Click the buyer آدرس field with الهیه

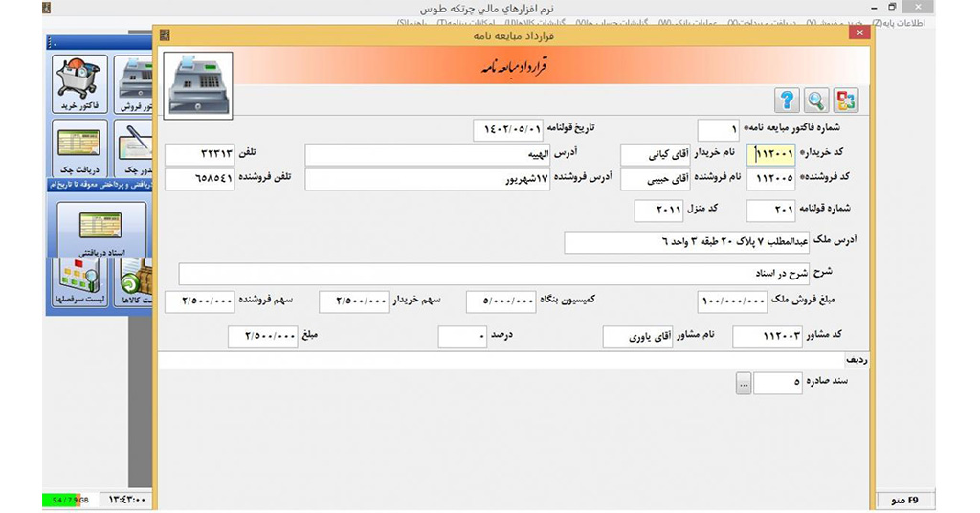[428, 154]
